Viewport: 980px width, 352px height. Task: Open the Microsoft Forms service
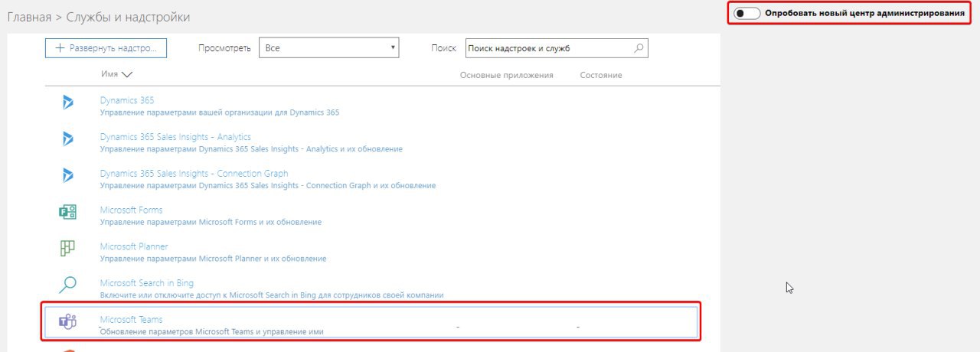tap(131, 210)
